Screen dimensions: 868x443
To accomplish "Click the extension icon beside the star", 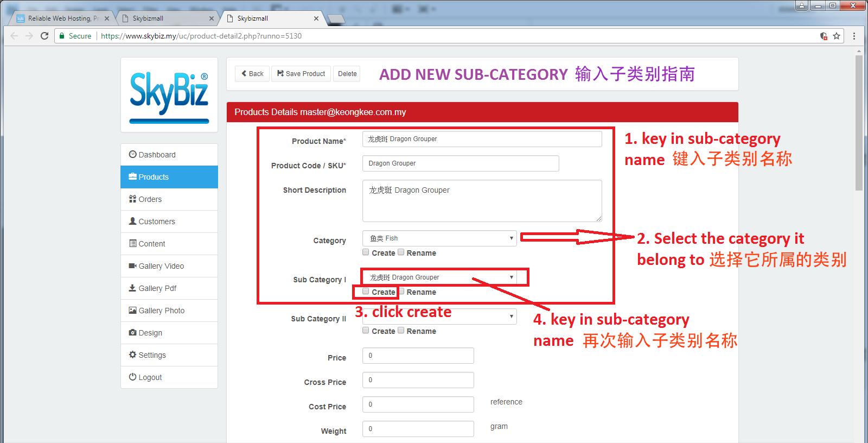I will (824, 36).
